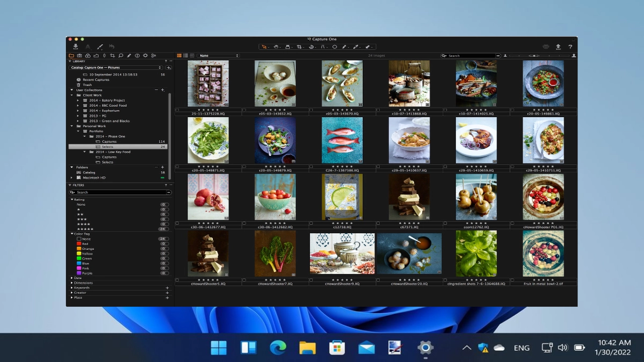
Task: Switch browser to filmstrip view
Action: 192,55
